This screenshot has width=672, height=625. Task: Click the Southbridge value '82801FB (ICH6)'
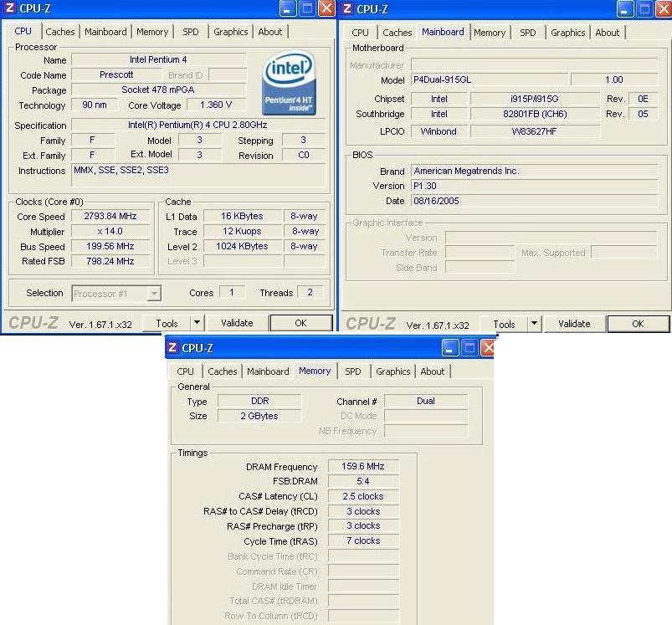[x=535, y=114]
